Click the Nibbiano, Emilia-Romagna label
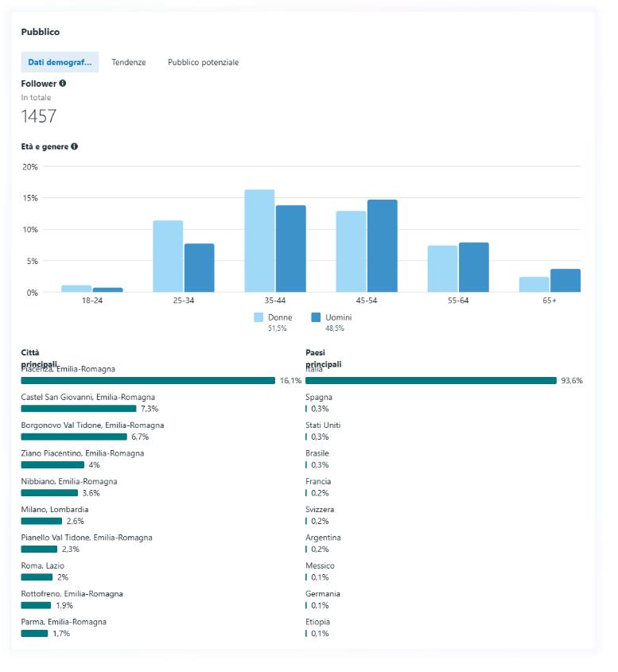 [x=69, y=481]
